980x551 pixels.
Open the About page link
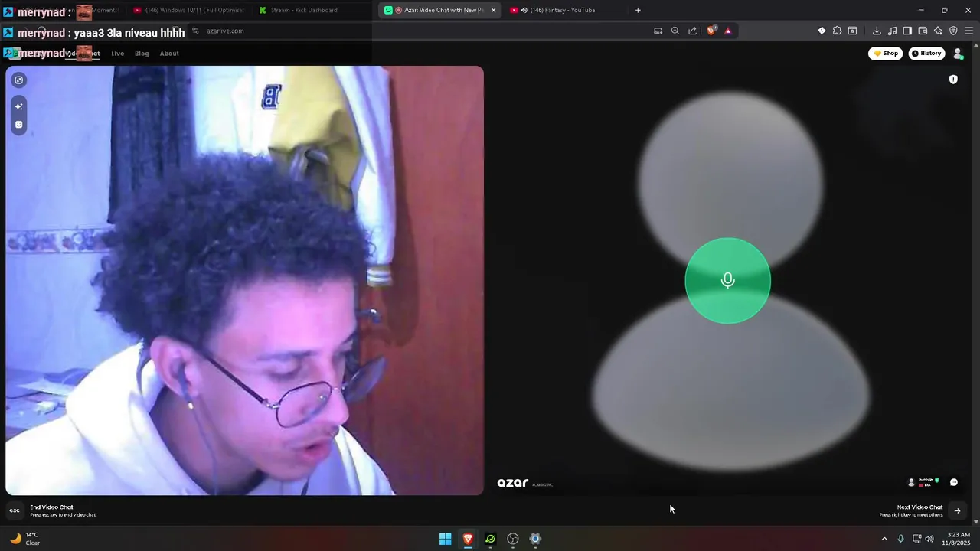pos(169,54)
